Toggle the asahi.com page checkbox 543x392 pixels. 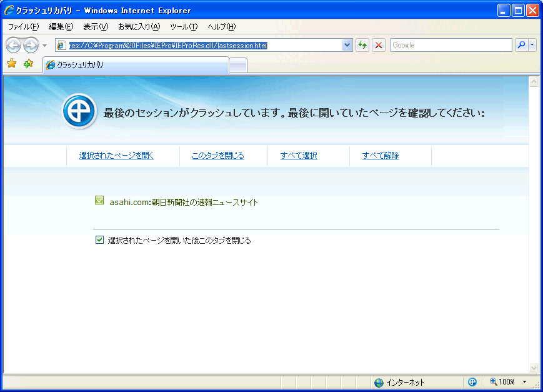point(99,200)
